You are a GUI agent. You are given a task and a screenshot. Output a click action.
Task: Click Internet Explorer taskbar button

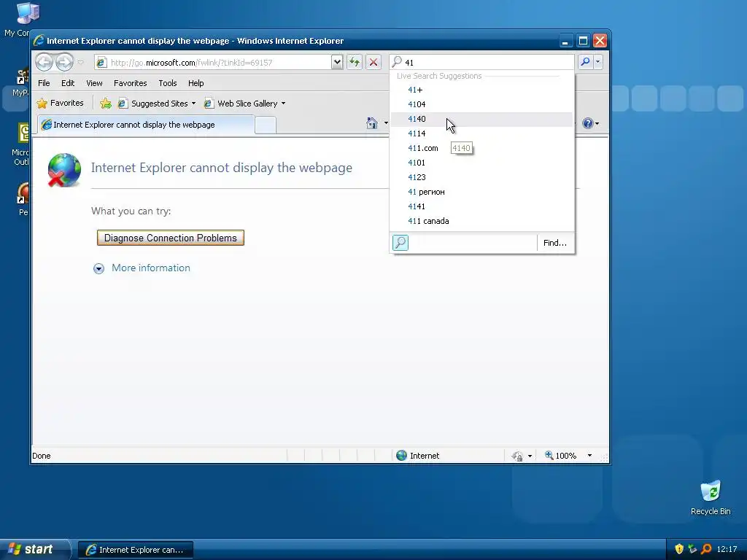point(136,550)
